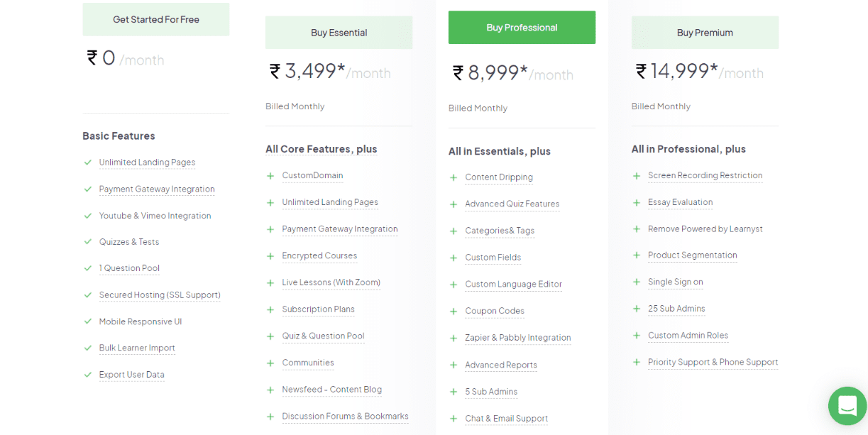Image resolution: width=868 pixels, height=435 pixels.
Task: Open Priority Support & Phone Support link
Action: pos(713,363)
